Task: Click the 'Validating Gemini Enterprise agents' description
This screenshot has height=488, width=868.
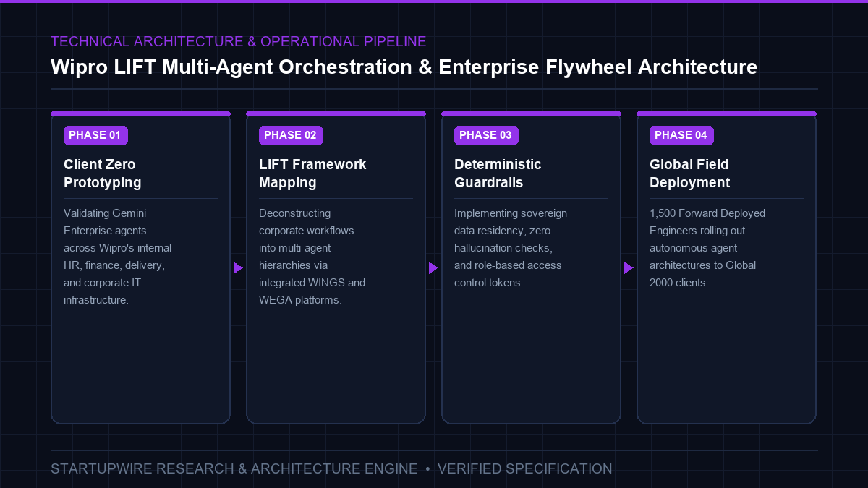Action: 118,257
